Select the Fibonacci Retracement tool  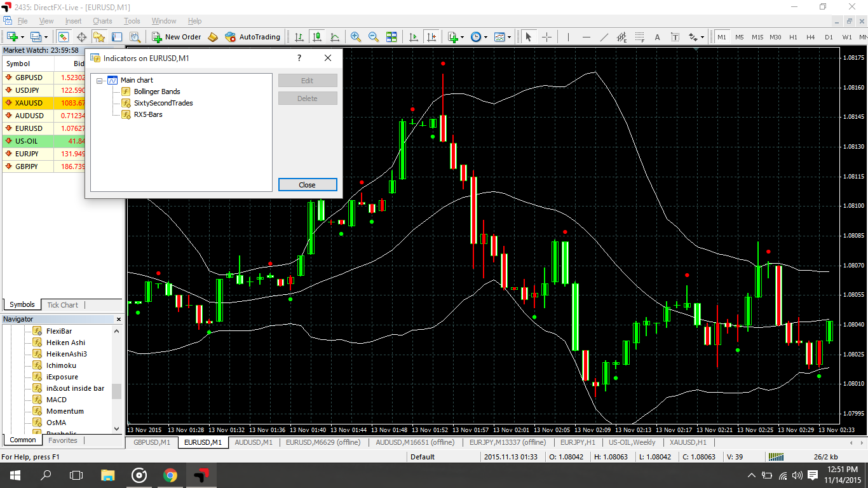[639, 37]
